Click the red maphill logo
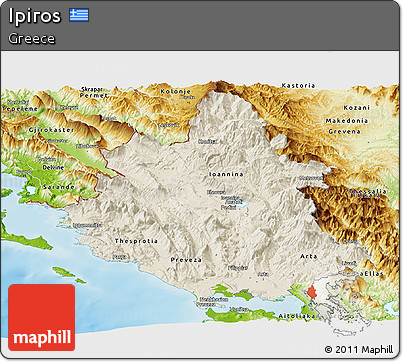 42,317
